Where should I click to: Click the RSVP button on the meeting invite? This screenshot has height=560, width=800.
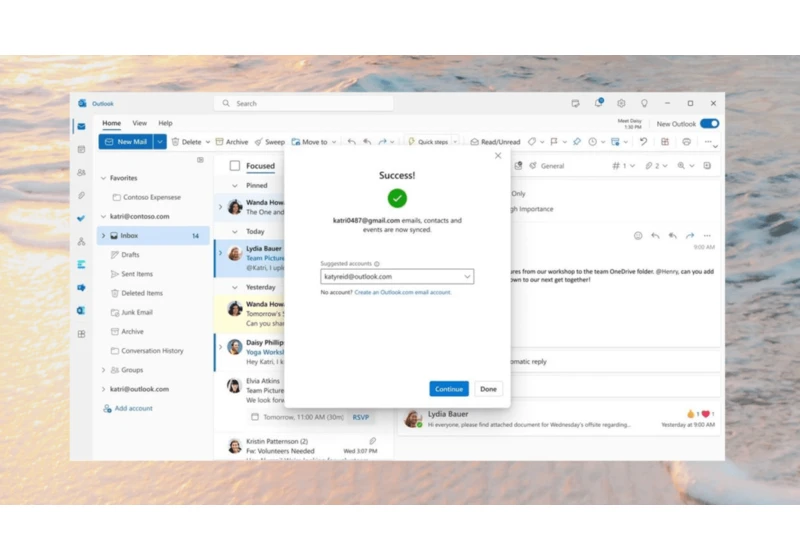tap(361, 417)
